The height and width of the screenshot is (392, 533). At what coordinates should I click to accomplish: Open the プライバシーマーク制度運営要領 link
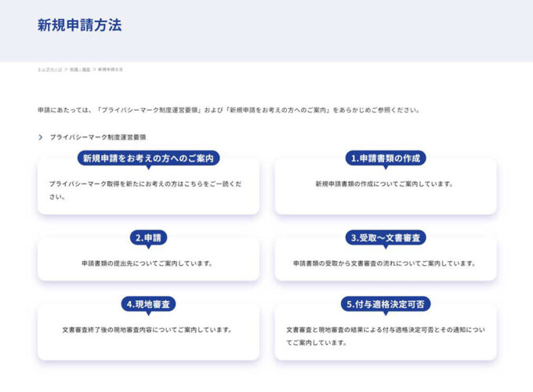tap(98, 137)
